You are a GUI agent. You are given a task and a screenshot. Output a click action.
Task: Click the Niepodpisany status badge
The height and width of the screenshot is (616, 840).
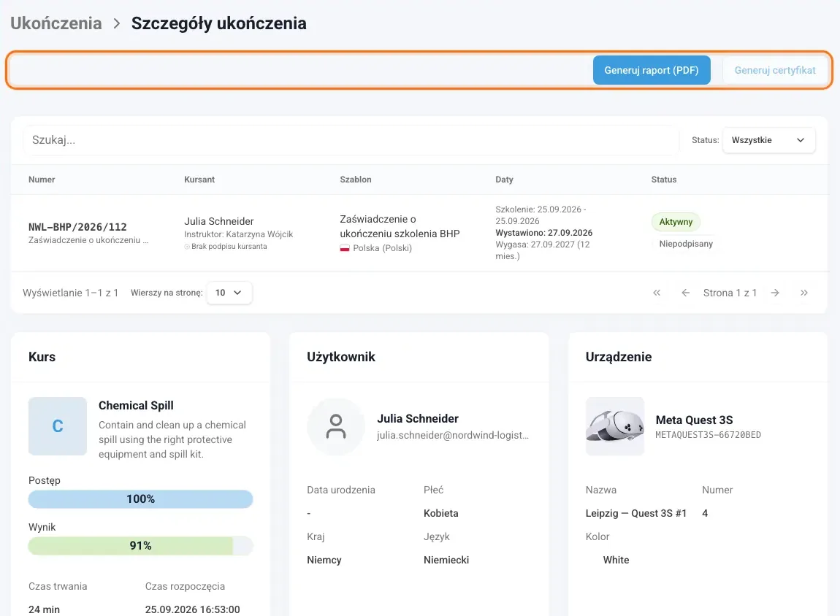pyautogui.click(x=686, y=244)
